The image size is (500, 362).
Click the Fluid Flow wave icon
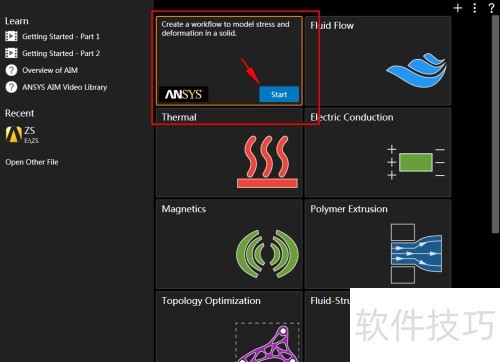click(x=417, y=71)
